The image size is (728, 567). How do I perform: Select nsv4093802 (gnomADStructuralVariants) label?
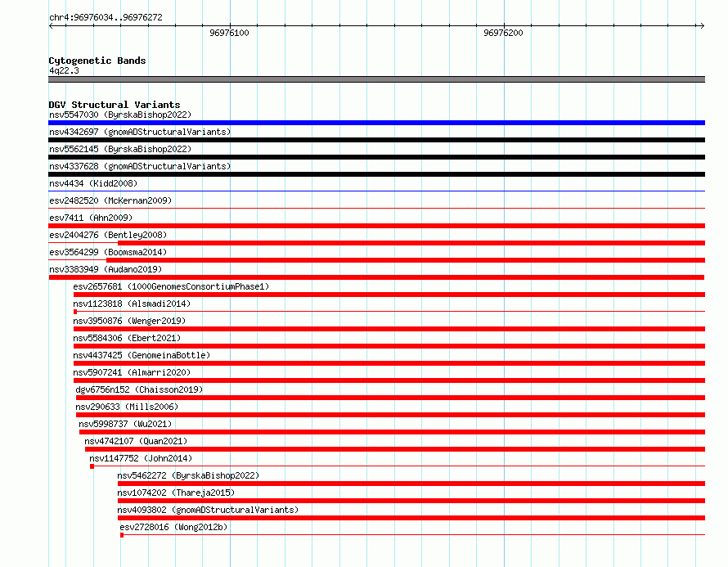coord(208,510)
